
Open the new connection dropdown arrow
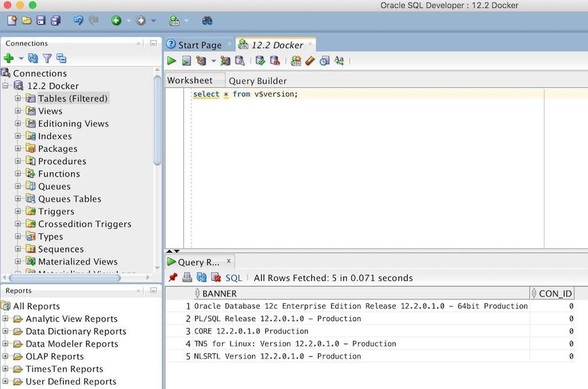[x=21, y=59]
